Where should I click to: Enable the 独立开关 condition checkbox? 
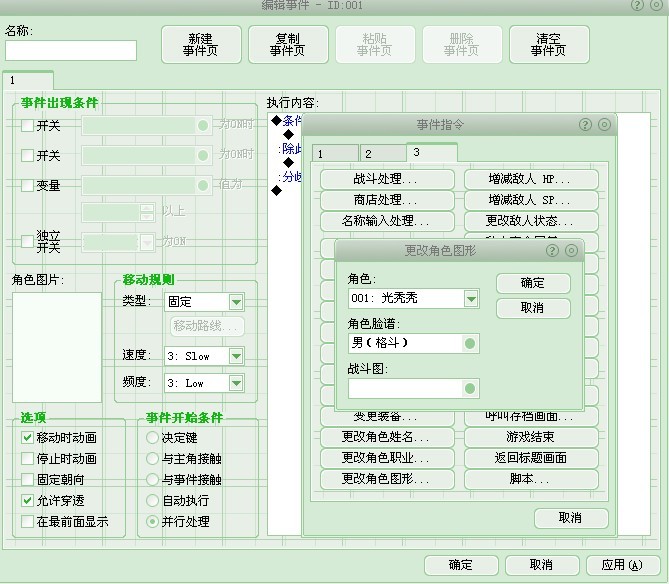pyautogui.click(x=27, y=241)
